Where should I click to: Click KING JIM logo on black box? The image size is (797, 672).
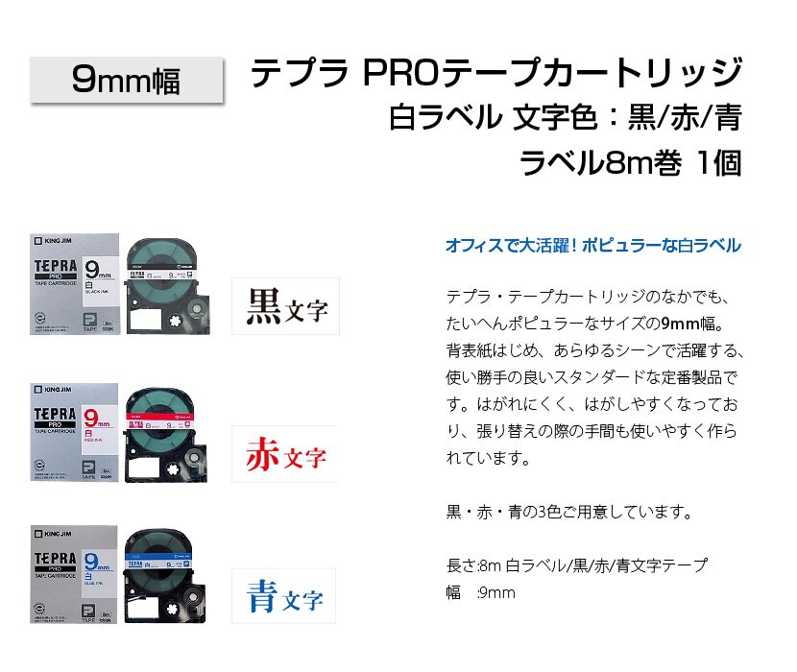(x=53, y=240)
